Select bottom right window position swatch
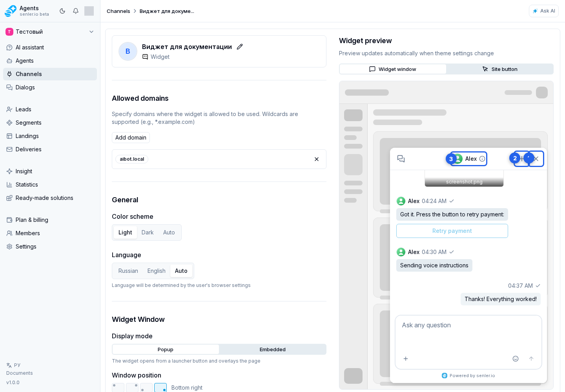565x392 pixels. (160, 388)
